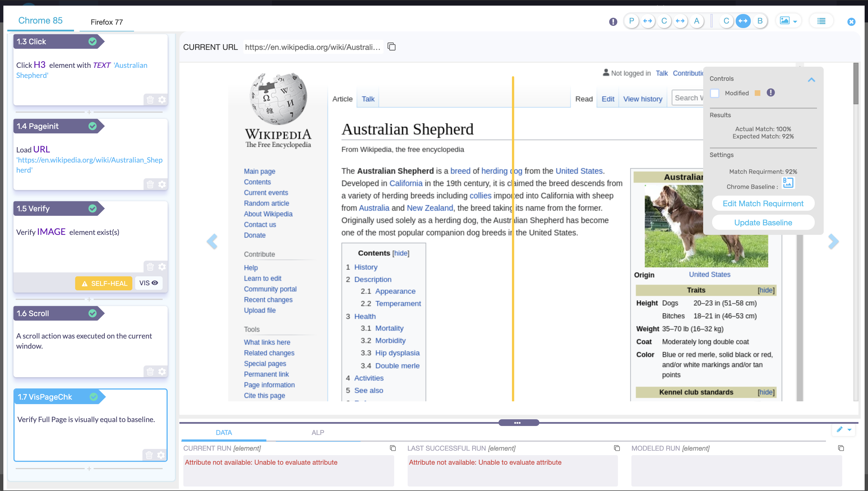This screenshot has width=868, height=491.
Task: Click the A circle button in toolbar
Action: (696, 21)
